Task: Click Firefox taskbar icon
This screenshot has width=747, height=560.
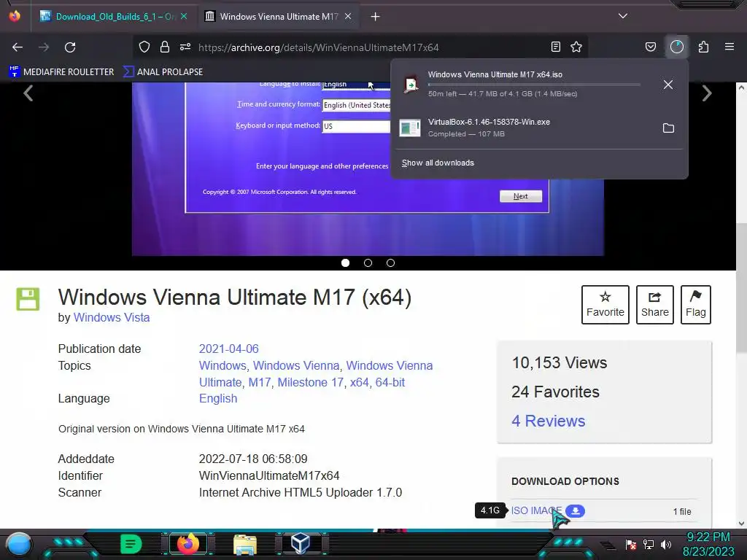Action: tap(187, 544)
